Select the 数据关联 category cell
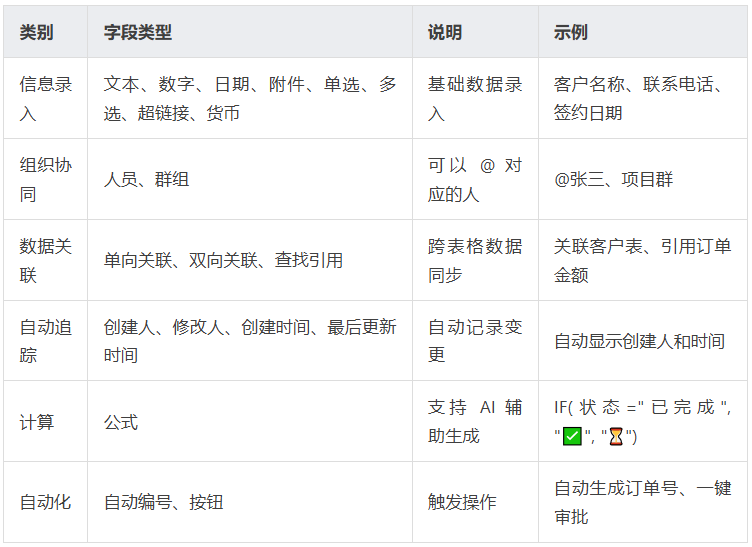The height and width of the screenshot is (547, 752). pos(46,260)
